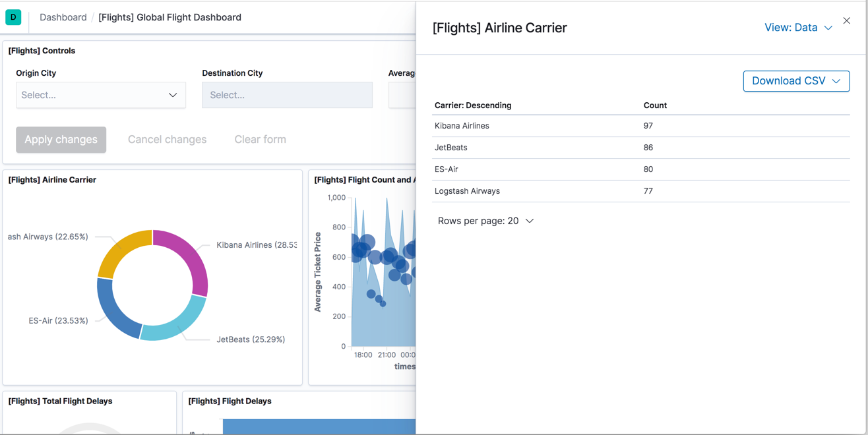Close the Airline Carrier inspector flyout
This screenshot has width=868, height=435.
[846, 21]
